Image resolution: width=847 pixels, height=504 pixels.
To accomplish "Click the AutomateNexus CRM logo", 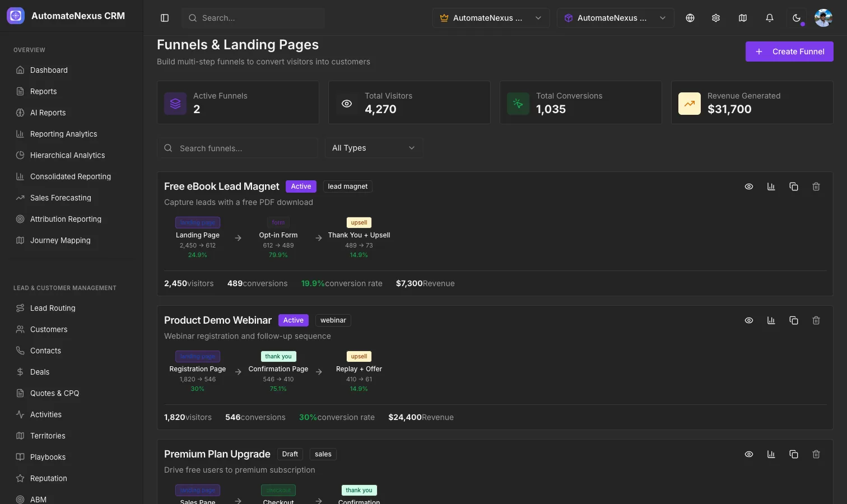I will [16, 16].
